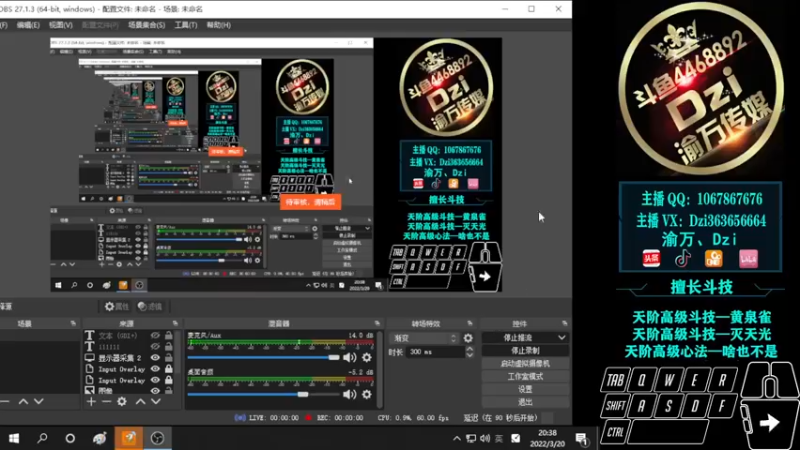800x450 pixels.
Task: Open 帮助(H) menu
Action: point(218,25)
